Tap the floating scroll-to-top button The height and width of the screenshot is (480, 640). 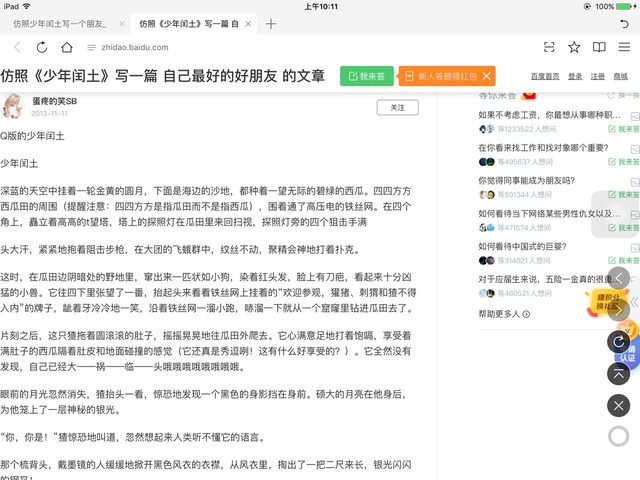click(619, 373)
